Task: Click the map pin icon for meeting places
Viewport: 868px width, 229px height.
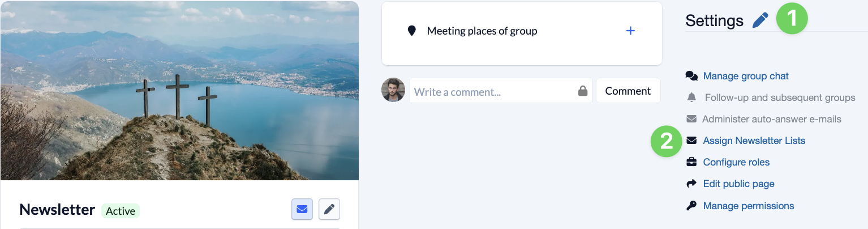Action: point(412,31)
